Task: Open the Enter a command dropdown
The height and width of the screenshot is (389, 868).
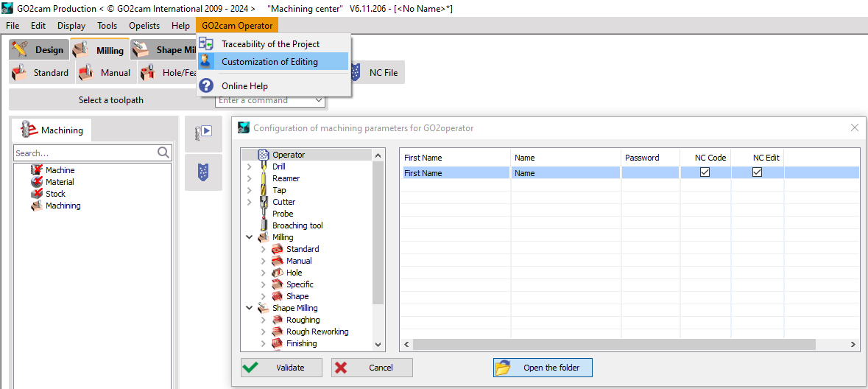Action: coord(319,100)
